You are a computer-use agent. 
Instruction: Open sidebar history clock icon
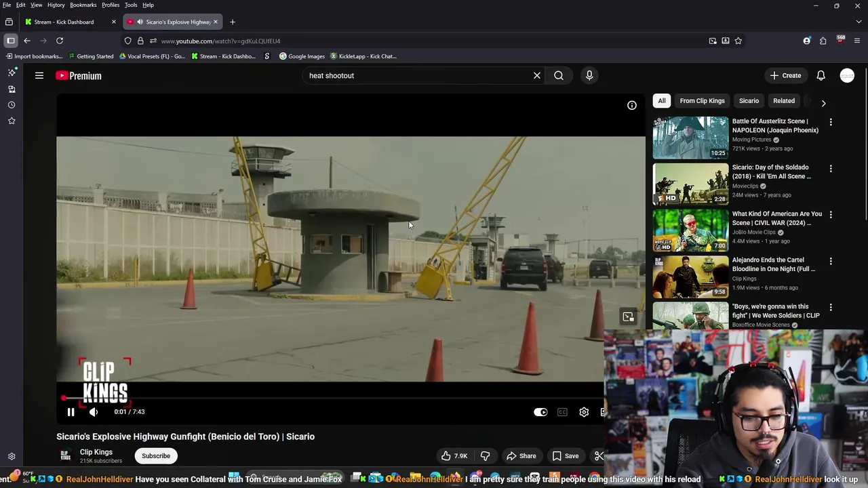click(x=12, y=105)
